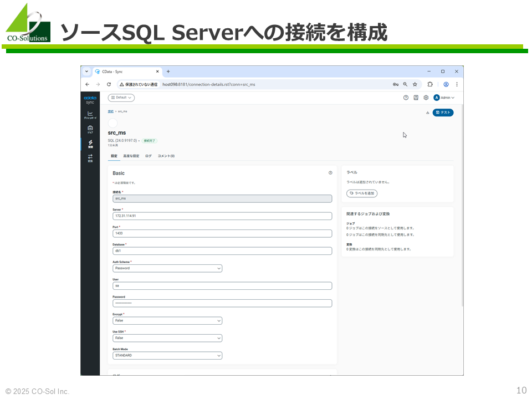Click the page vertical scrollbar
The height and width of the screenshot is (399, 532).
tap(462, 206)
